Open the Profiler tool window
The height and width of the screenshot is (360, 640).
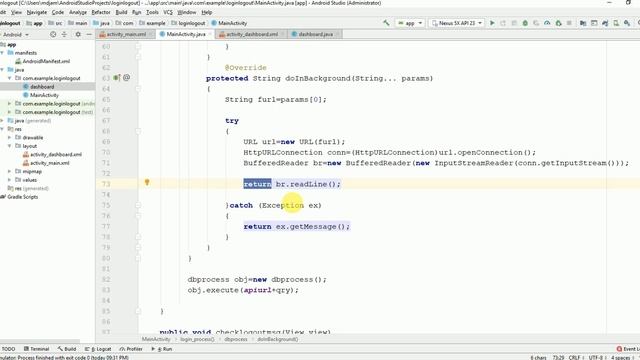point(131,349)
